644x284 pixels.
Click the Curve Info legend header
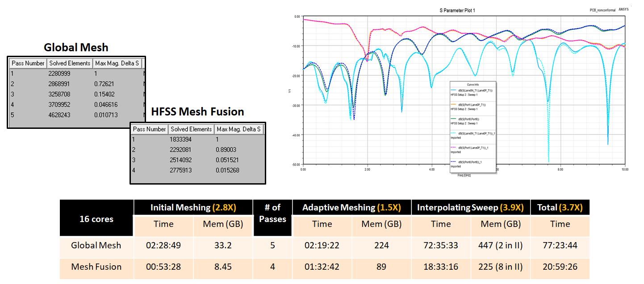(472, 84)
